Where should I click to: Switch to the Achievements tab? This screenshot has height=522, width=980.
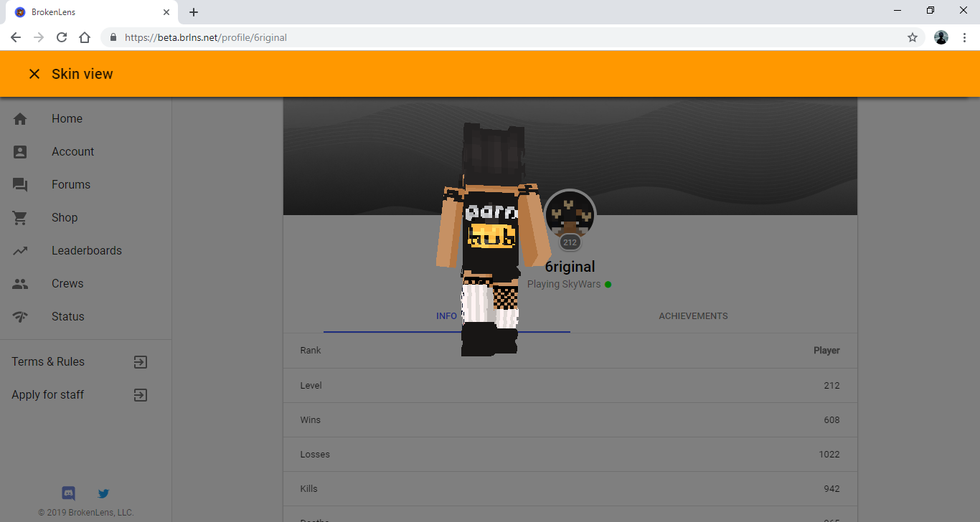693,316
